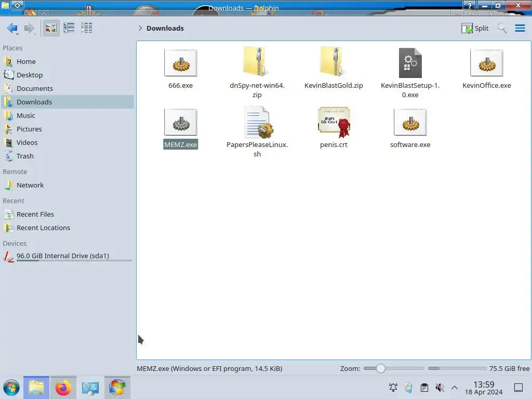Go forward with the grey arrow
The image size is (532, 399).
30,28
